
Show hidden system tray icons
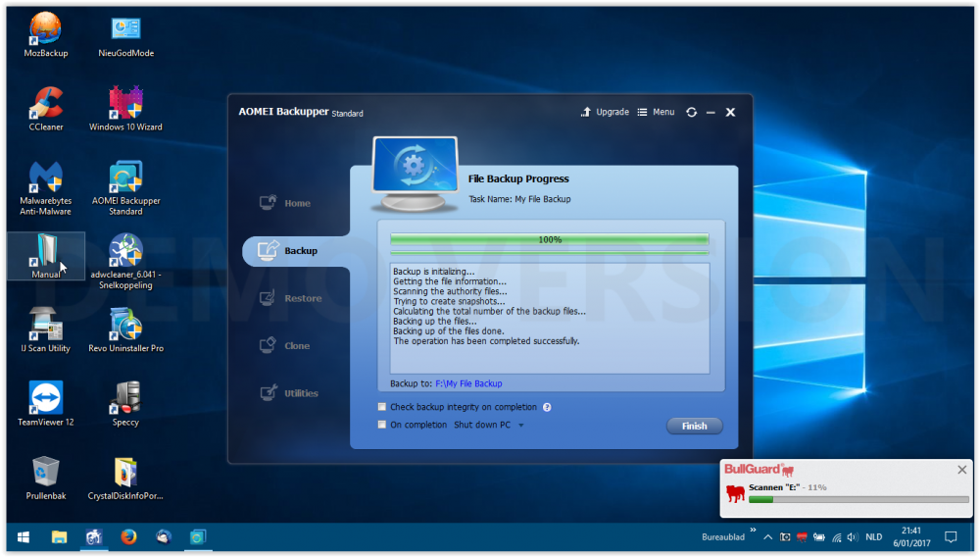766,537
